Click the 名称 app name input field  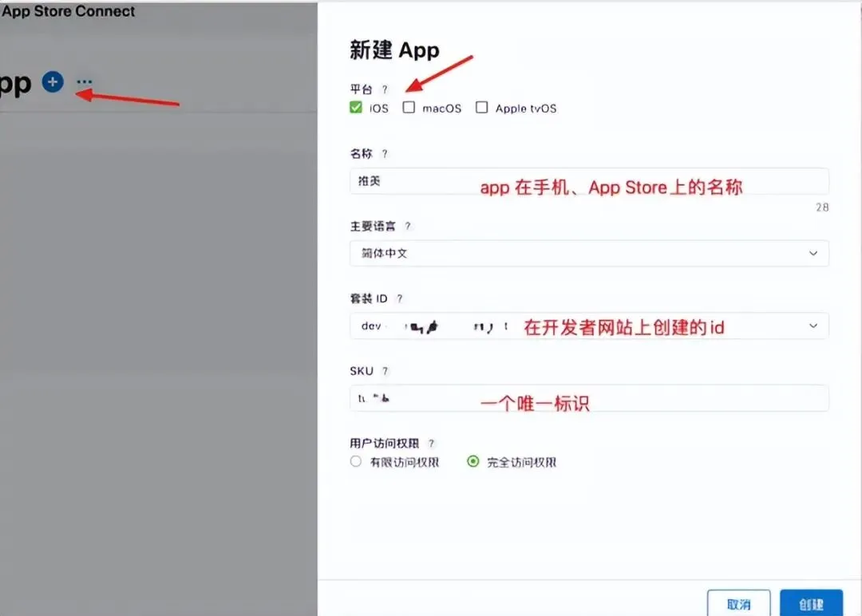click(x=589, y=181)
